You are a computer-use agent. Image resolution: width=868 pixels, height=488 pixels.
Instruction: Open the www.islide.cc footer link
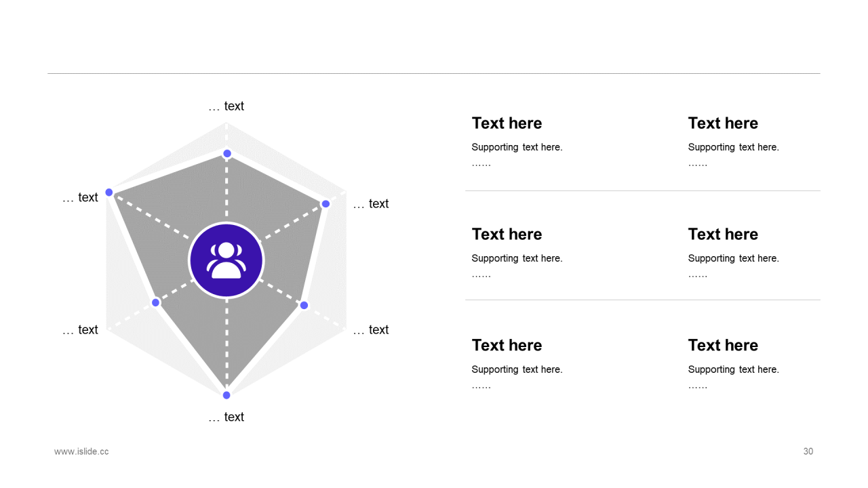(x=81, y=451)
